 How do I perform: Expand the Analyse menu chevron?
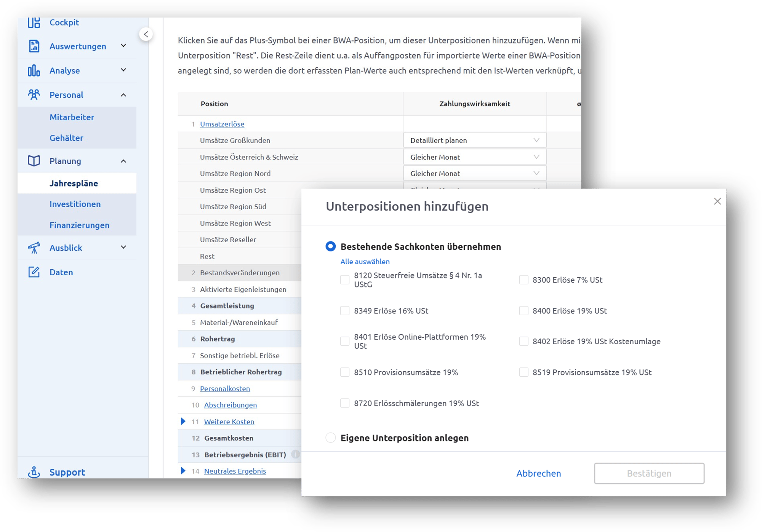123,70
